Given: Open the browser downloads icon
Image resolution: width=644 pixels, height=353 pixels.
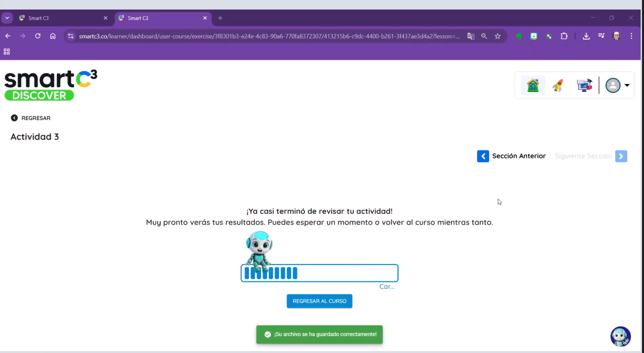Looking at the screenshot, I should tap(586, 36).
